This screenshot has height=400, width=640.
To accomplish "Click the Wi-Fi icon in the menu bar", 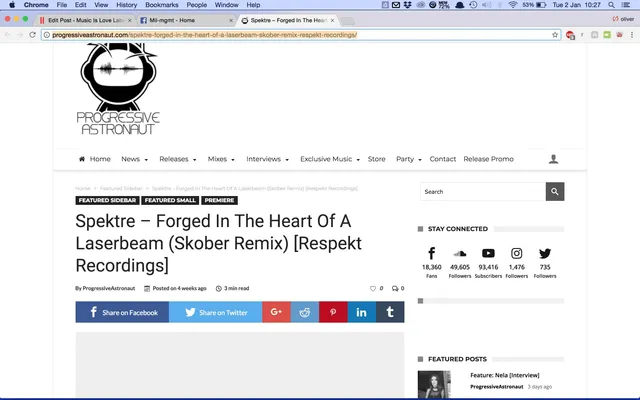I will click(x=513, y=5).
